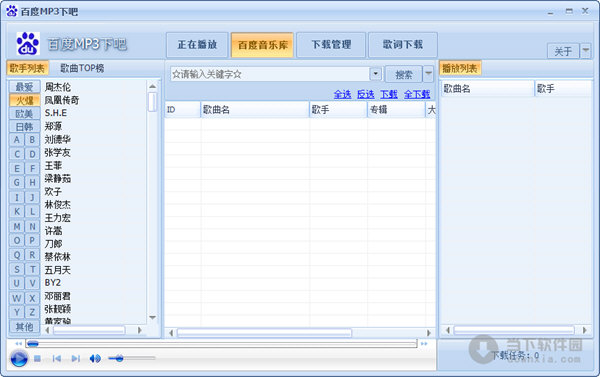This screenshot has height=377, width=600.
Task: Open the 正在播放 tab
Action: click(x=197, y=45)
